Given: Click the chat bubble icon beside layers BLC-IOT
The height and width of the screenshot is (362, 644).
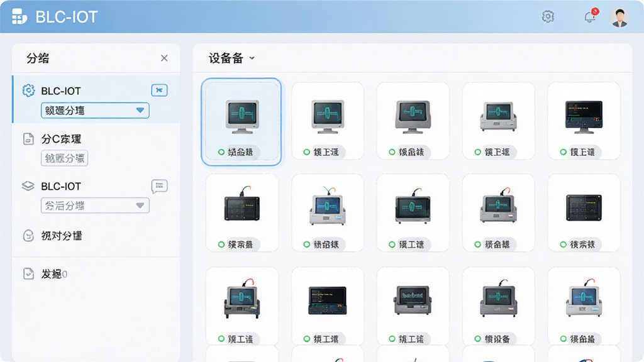Looking at the screenshot, I should (x=159, y=186).
